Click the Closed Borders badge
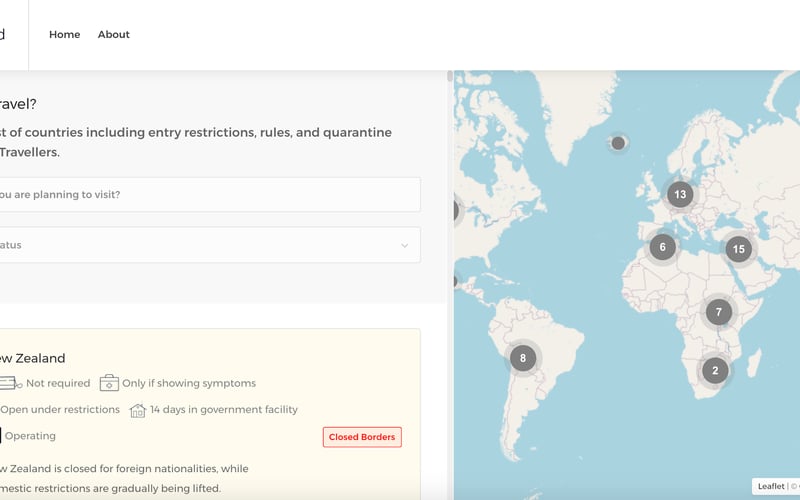This screenshot has height=500, width=800. tap(362, 437)
